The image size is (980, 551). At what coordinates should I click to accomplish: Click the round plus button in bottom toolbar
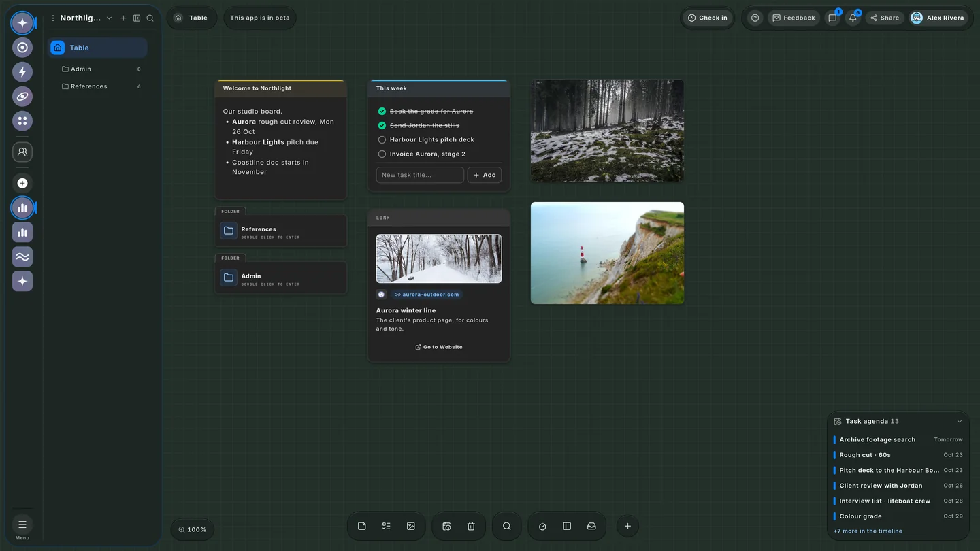627,526
